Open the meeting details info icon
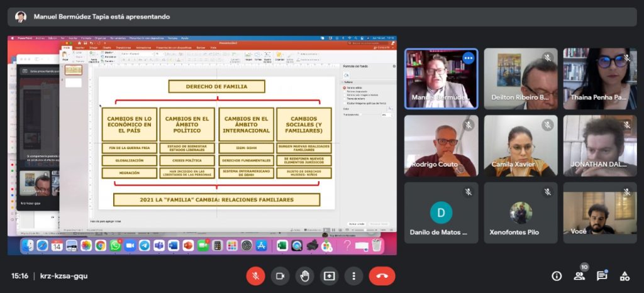Image resolution: width=644 pixels, height=293 pixels. pos(557,276)
